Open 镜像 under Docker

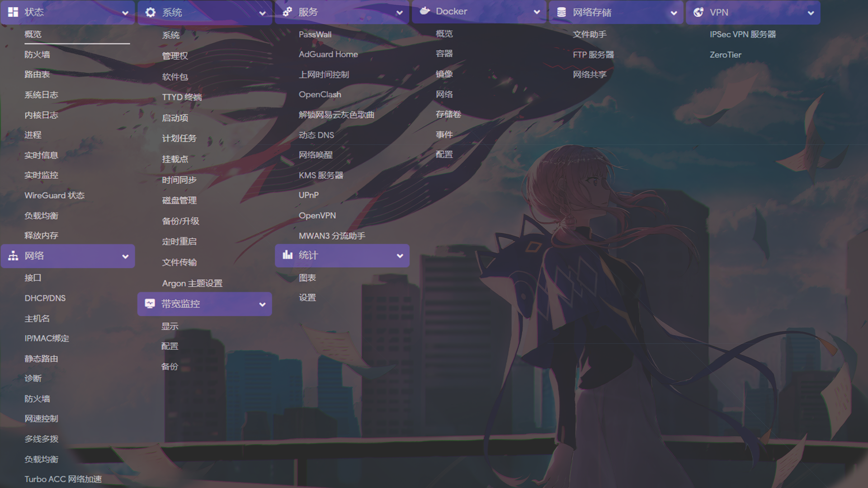pos(444,74)
